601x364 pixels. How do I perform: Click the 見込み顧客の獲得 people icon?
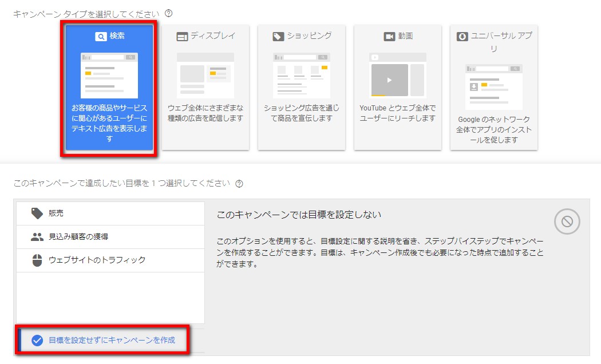[37, 237]
